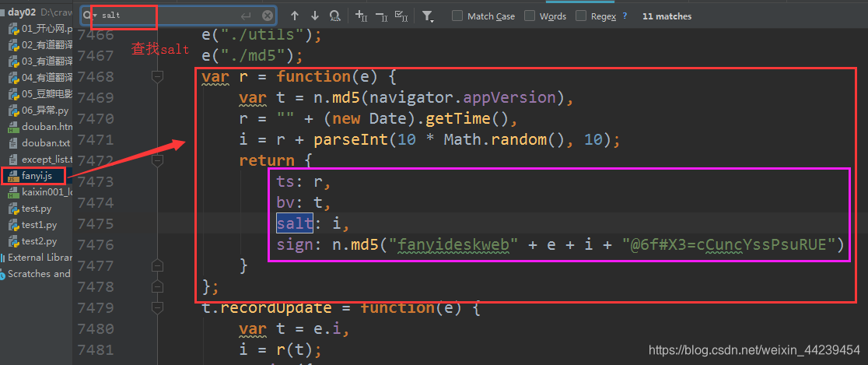Click "bv: t," on line 7474
This screenshot has width=868, height=365.
point(303,202)
